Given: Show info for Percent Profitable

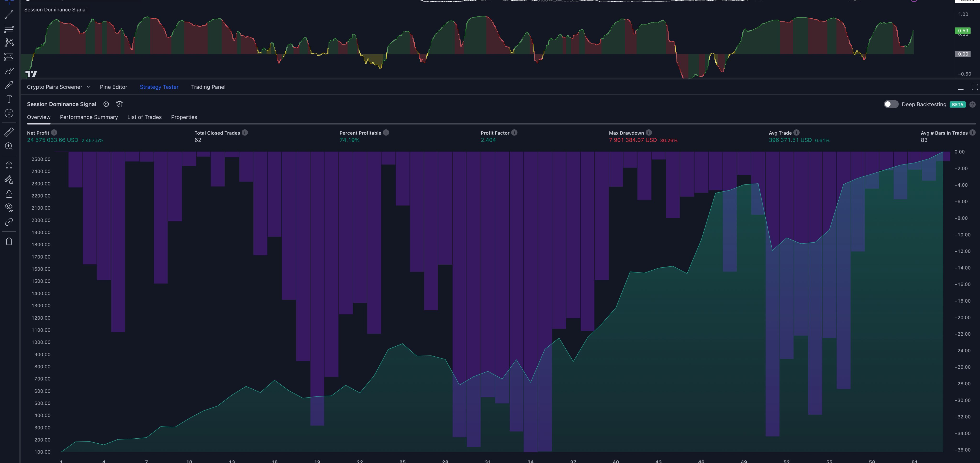Looking at the screenshot, I should 386,132.
